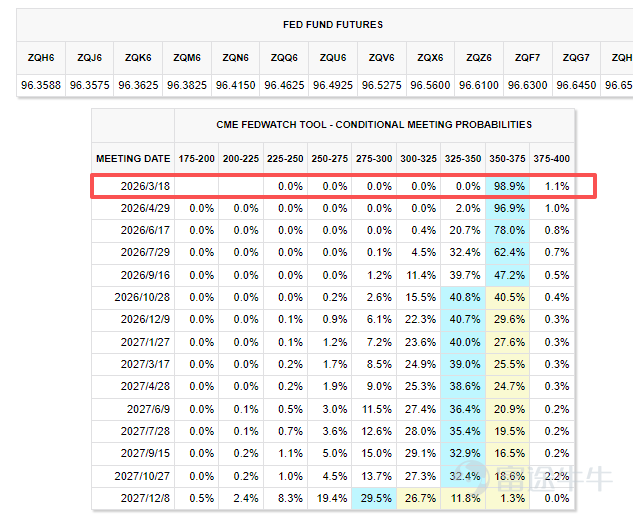Select the 96.5275 futures price
This screenshot has height=515, width=633.
pos(381,85)
